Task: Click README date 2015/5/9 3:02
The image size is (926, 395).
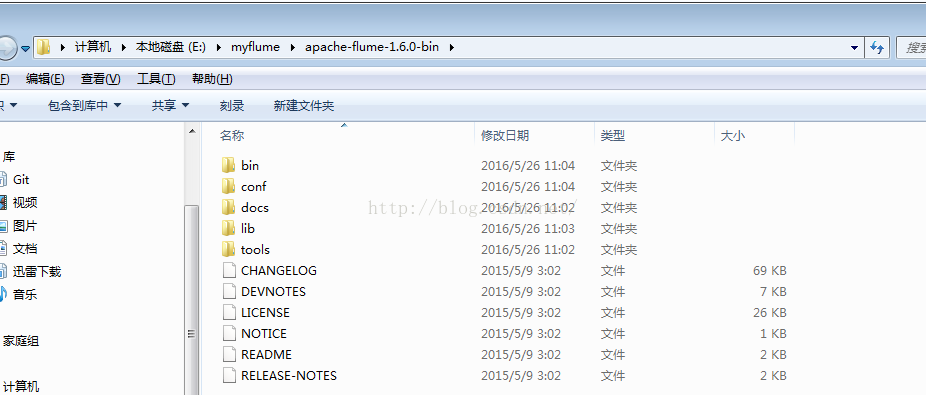Action: [x=521, y=354]
